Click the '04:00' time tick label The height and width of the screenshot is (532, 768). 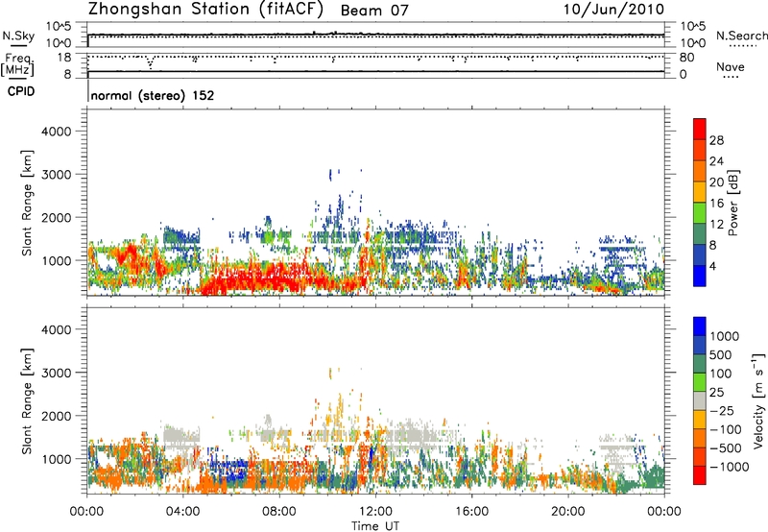click(x=183, y=512)
